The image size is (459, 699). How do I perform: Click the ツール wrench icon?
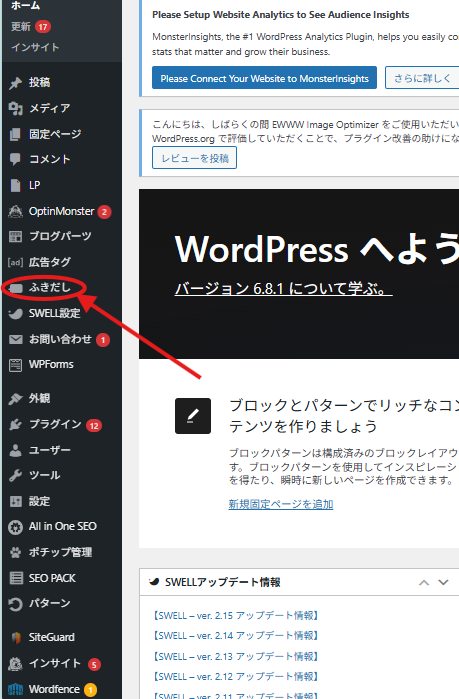point(16,476)
